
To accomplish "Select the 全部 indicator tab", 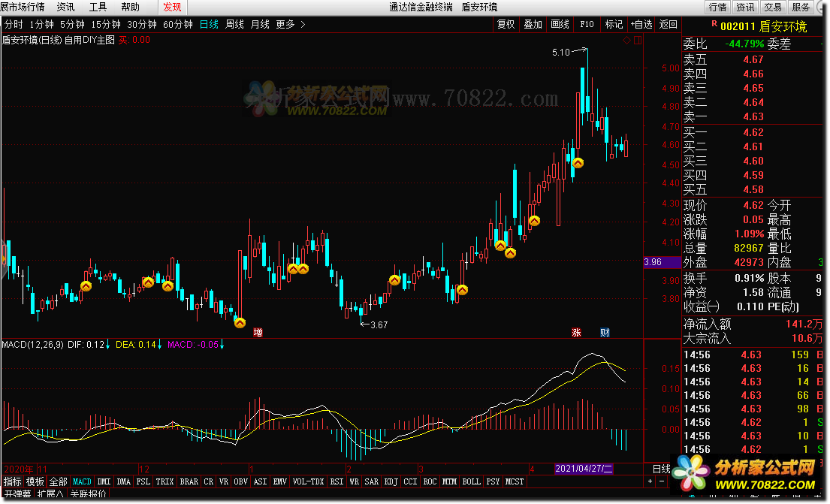I will [x=59, y=481].
